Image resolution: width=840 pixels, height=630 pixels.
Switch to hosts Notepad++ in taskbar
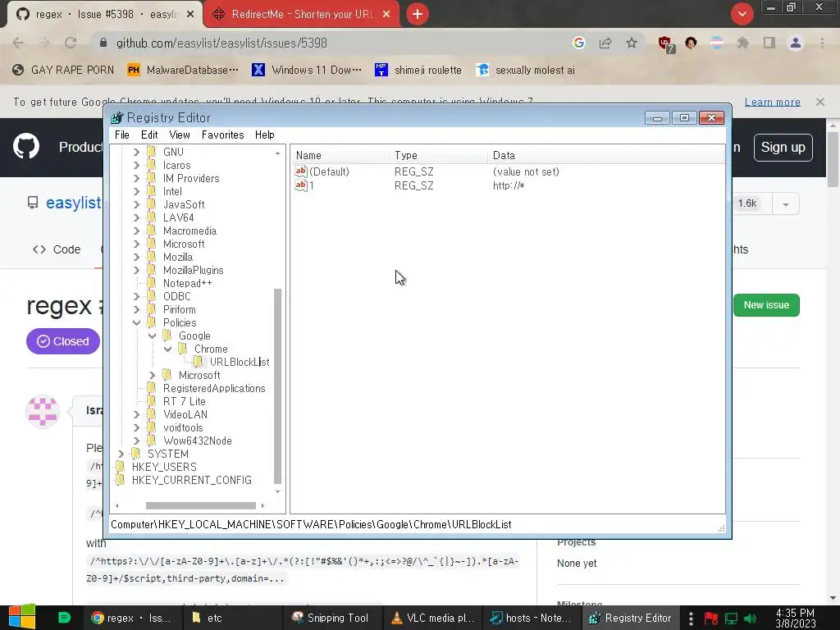pyautogui.click(x=532, y=619)
